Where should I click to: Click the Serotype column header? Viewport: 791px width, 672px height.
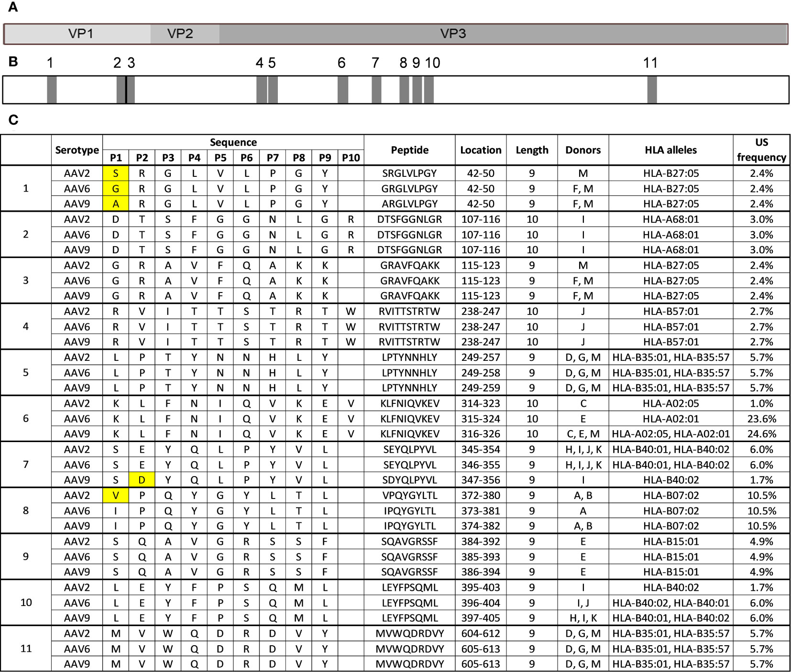point(77,150)
